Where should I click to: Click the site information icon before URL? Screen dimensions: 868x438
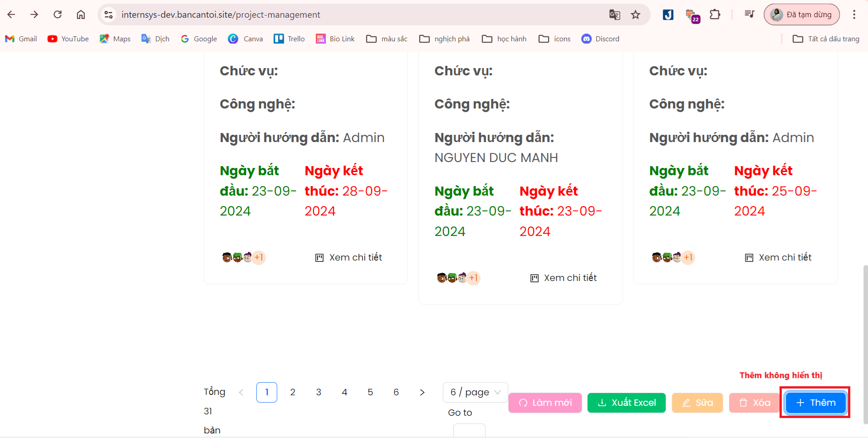click(x=108, y=15)
